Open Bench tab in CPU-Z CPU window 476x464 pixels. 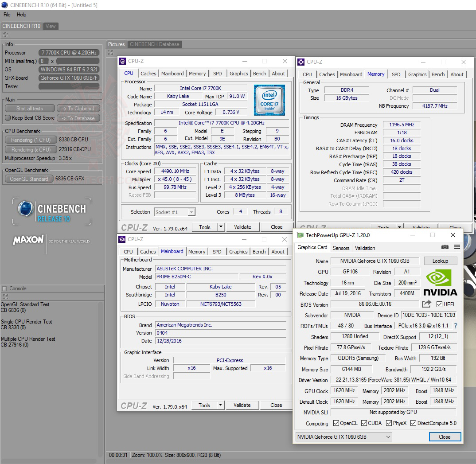260,74
